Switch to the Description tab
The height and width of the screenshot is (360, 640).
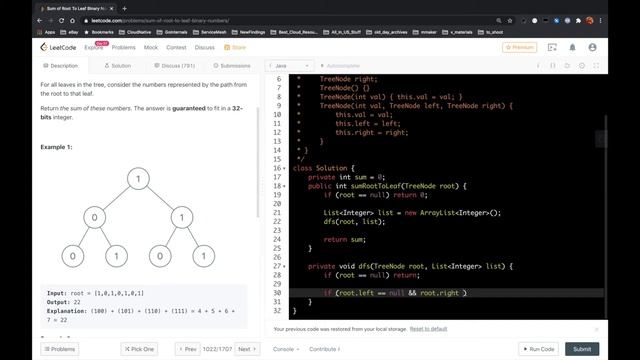[60, 66]
